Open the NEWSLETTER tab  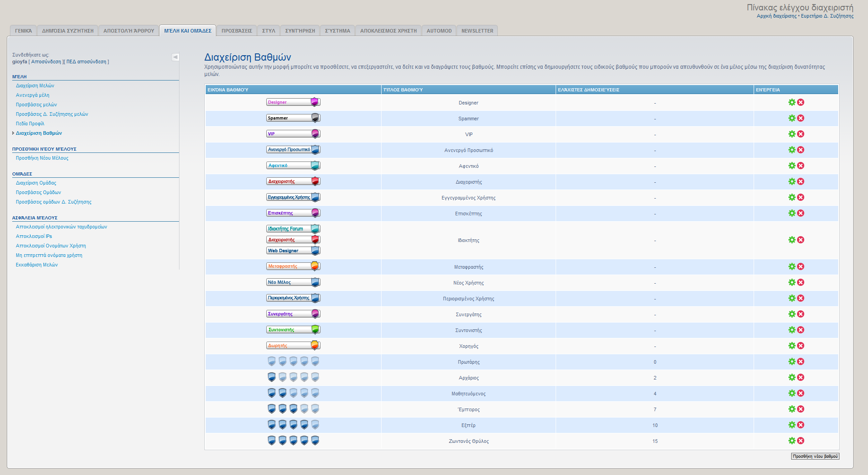[x=477, y=31]
